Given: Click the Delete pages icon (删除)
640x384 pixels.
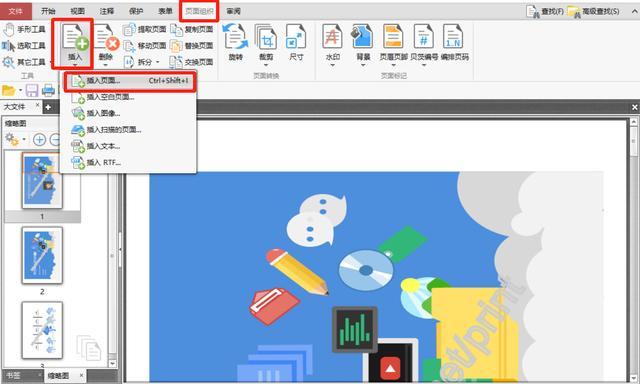Looking at the screenshot, I should (x=106, y=38).
